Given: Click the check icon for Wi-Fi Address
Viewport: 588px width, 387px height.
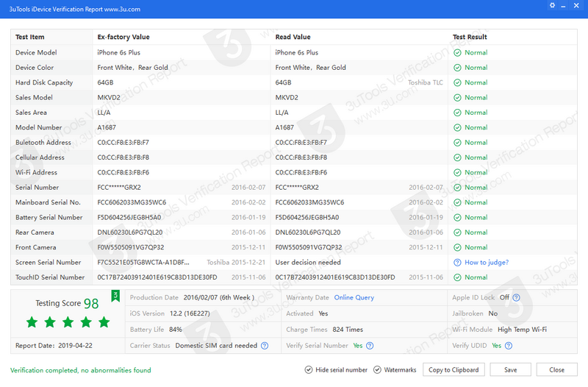Looking at the screenshot, I should tap(457, 173).
